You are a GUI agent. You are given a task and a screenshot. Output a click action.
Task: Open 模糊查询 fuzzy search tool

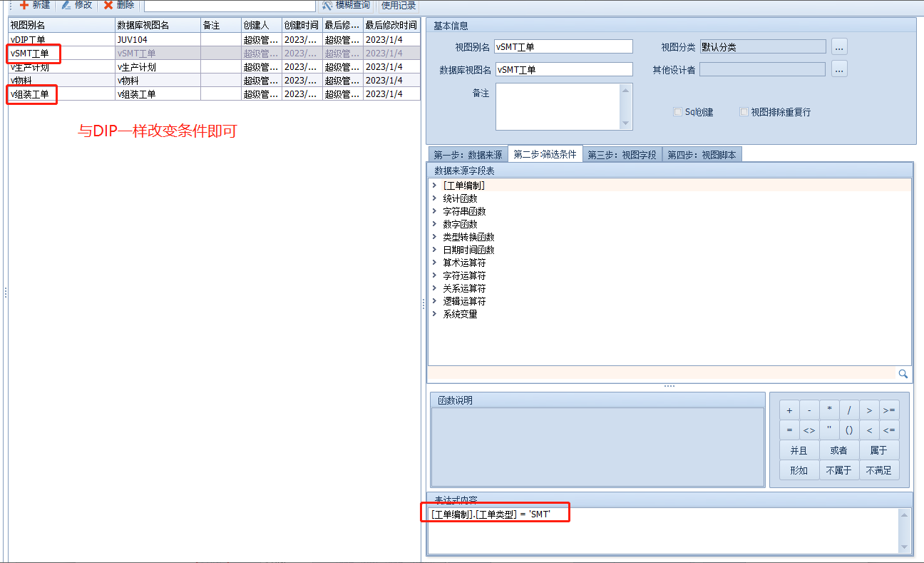tap(346, 5)
